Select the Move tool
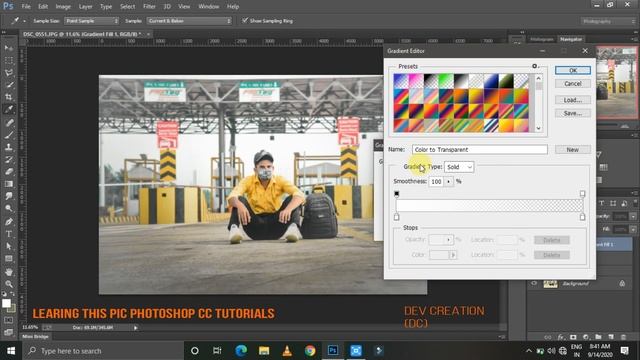The image size is (640, 360). 9,48
